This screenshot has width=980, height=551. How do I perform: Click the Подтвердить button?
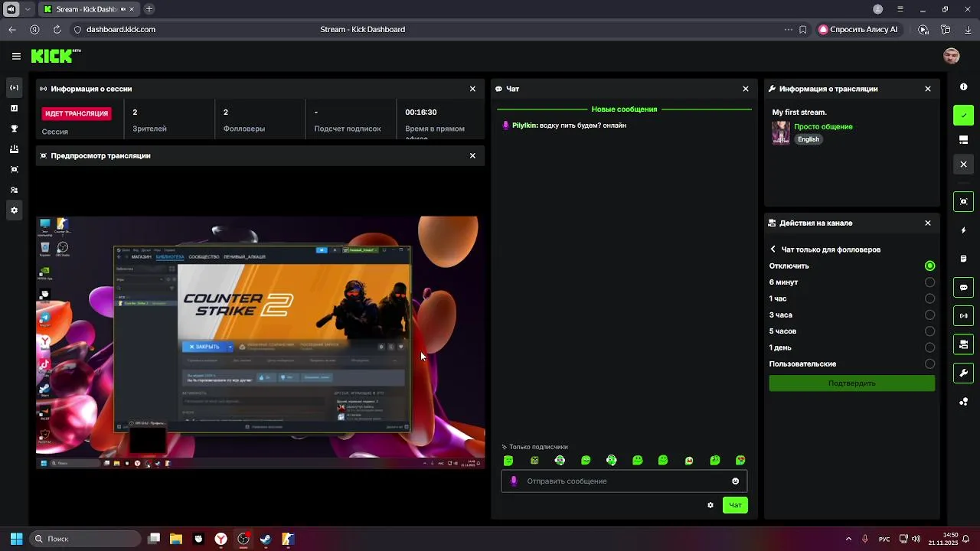tap(851, 383)
